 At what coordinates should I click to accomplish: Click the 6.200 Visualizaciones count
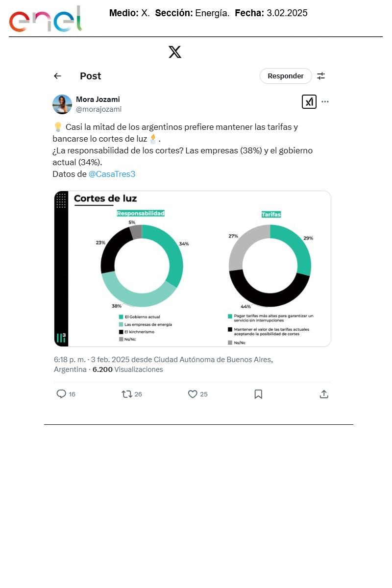tap(127, 369)
